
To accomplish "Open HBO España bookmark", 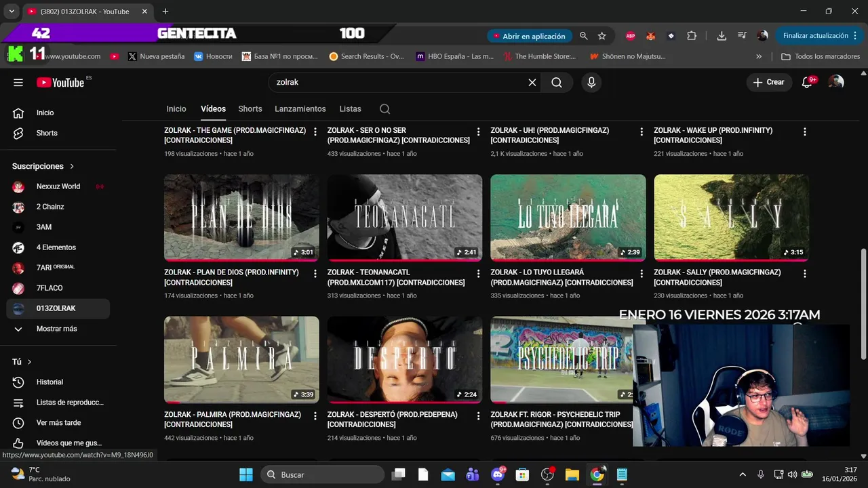I will [455, 57].
